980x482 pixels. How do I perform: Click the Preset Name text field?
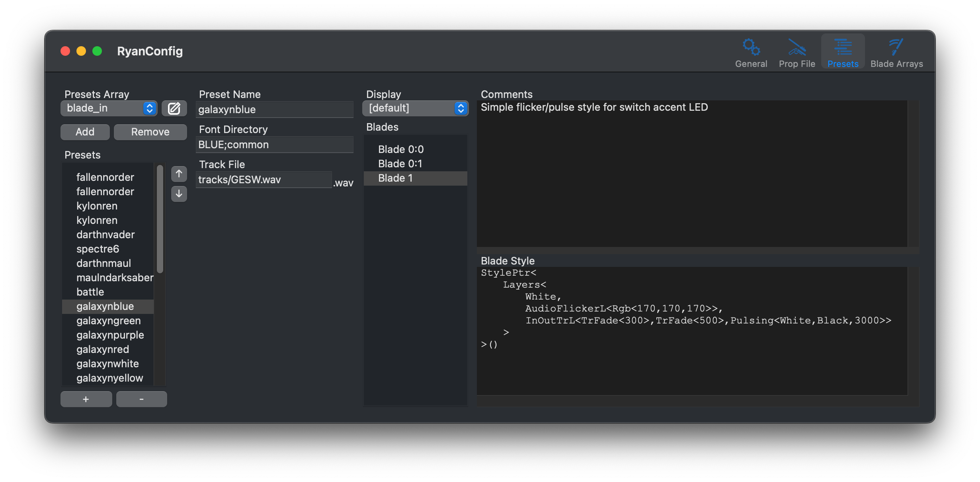[274, 110]
